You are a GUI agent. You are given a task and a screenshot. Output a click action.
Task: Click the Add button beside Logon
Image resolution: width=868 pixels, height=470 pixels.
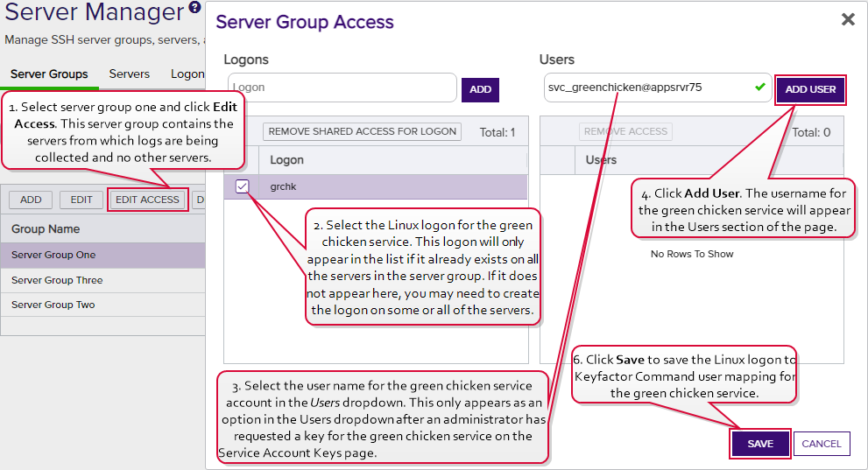click(x=480, y=89)
